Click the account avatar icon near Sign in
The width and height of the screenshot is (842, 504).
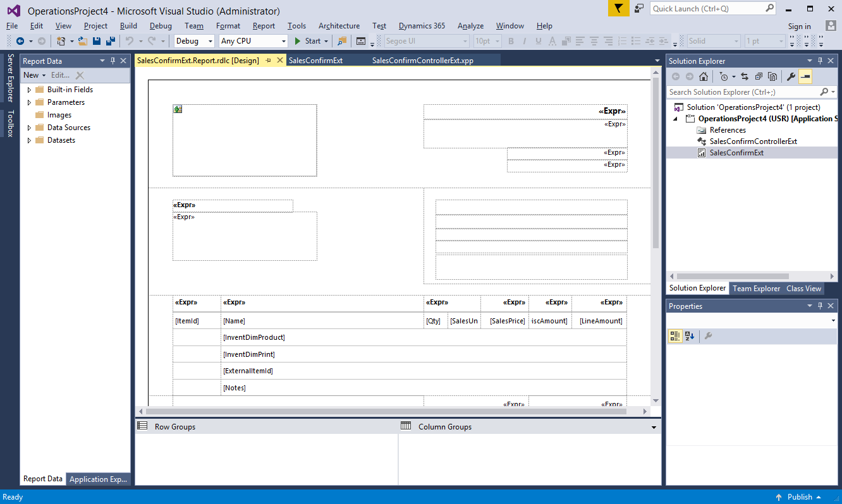click(831, 26)
